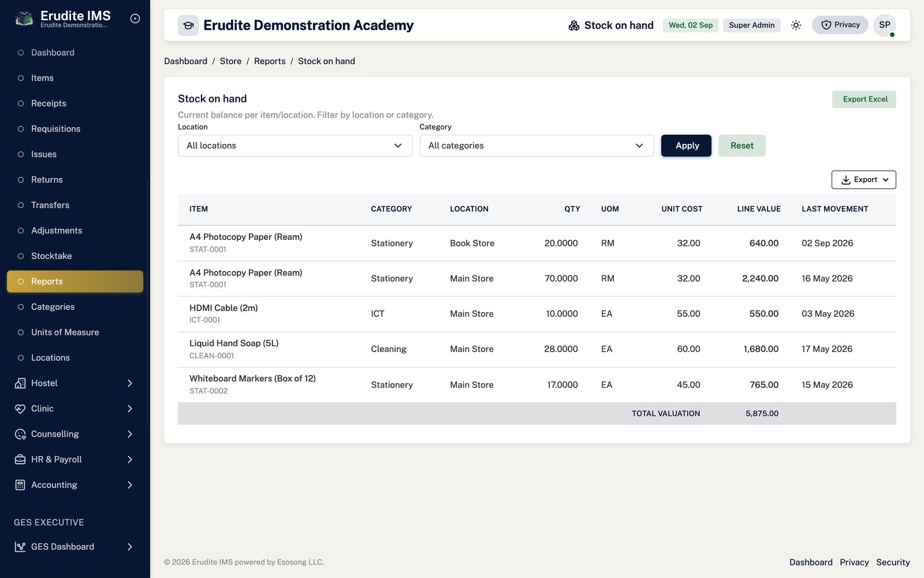924x578 pixels.
Task: Click the Stock on hand boxes icon
Action: (x=574, y=25)
